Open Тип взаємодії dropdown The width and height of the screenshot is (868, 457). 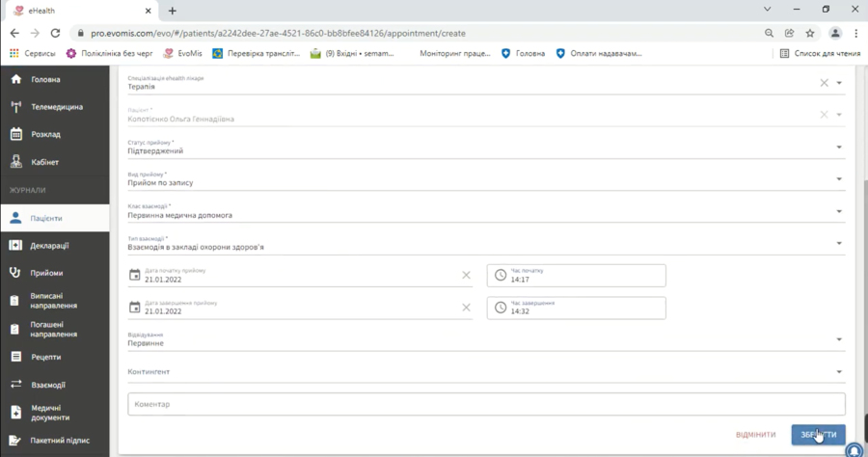[x=486, y=243]
